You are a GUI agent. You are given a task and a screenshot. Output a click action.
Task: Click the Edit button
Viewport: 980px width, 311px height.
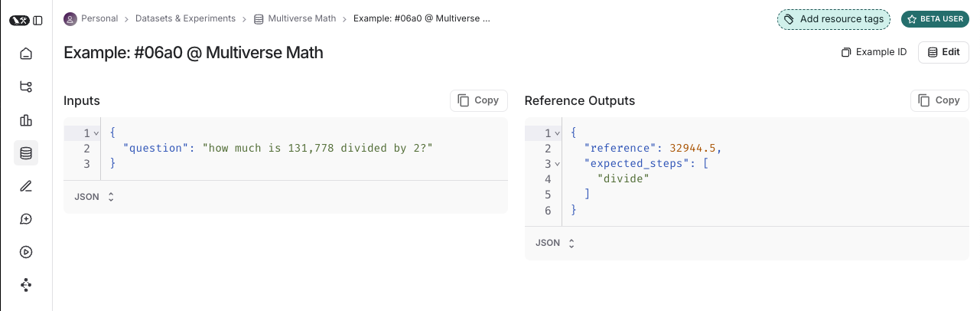943,52
